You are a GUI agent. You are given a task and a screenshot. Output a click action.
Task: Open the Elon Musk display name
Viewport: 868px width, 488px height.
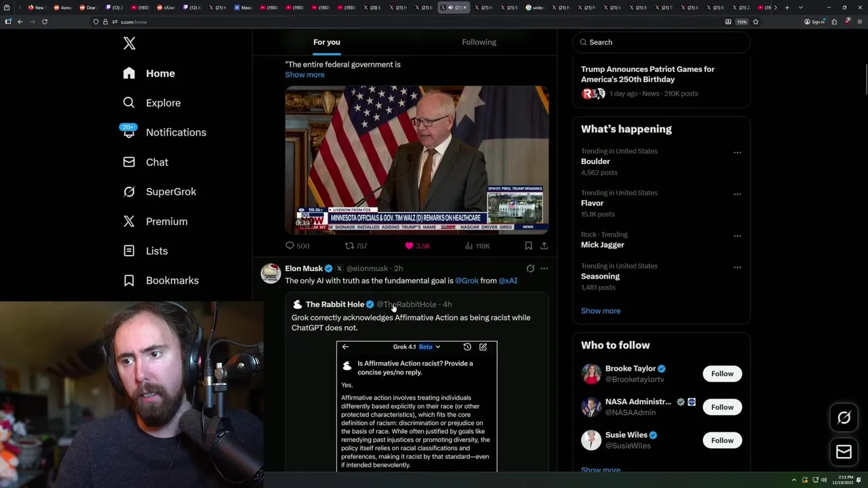tap(304, 268)
